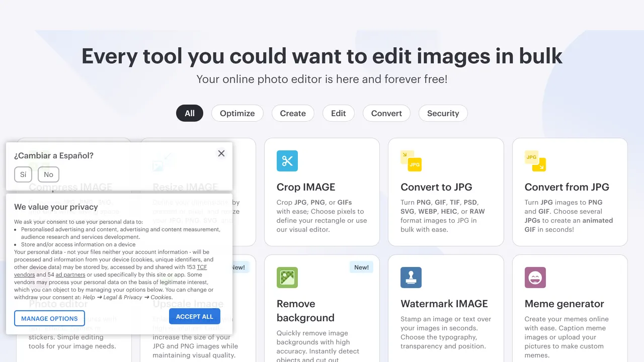This screenshot has width=644, height=362.
Task: Switch to the Optimize category
Action: tap(237, 113)
